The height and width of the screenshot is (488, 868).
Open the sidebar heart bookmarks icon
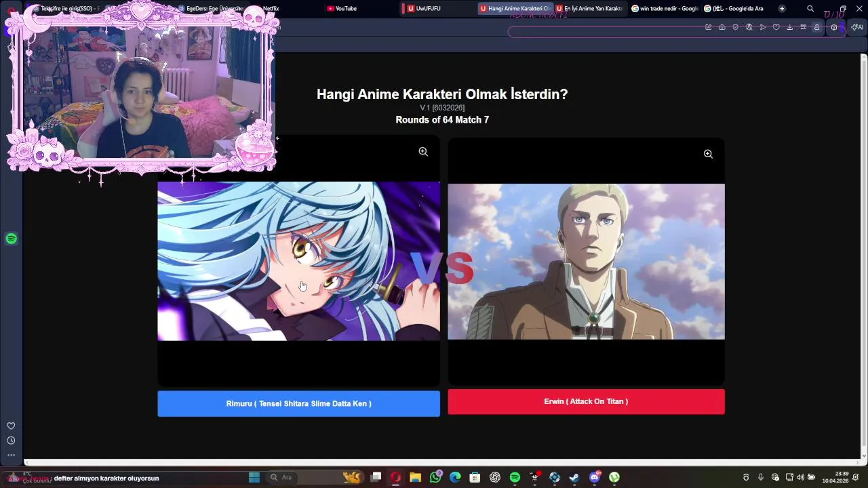click(11, 426)
